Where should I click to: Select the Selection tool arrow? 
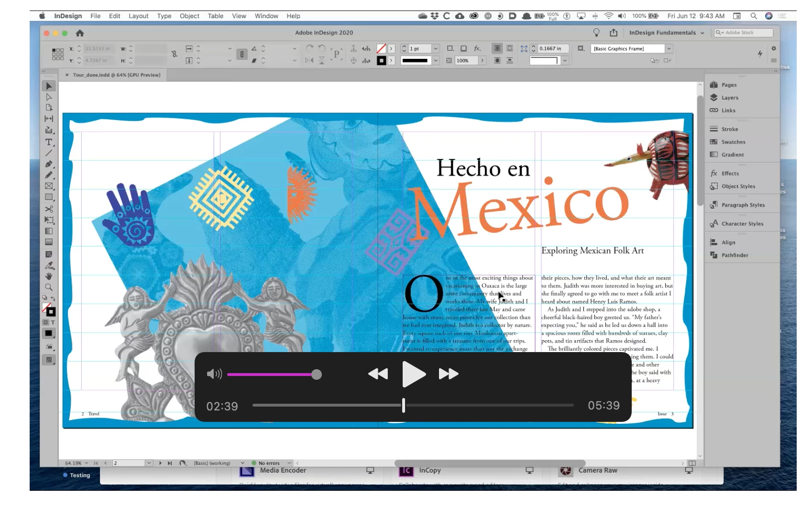point(49,86)
